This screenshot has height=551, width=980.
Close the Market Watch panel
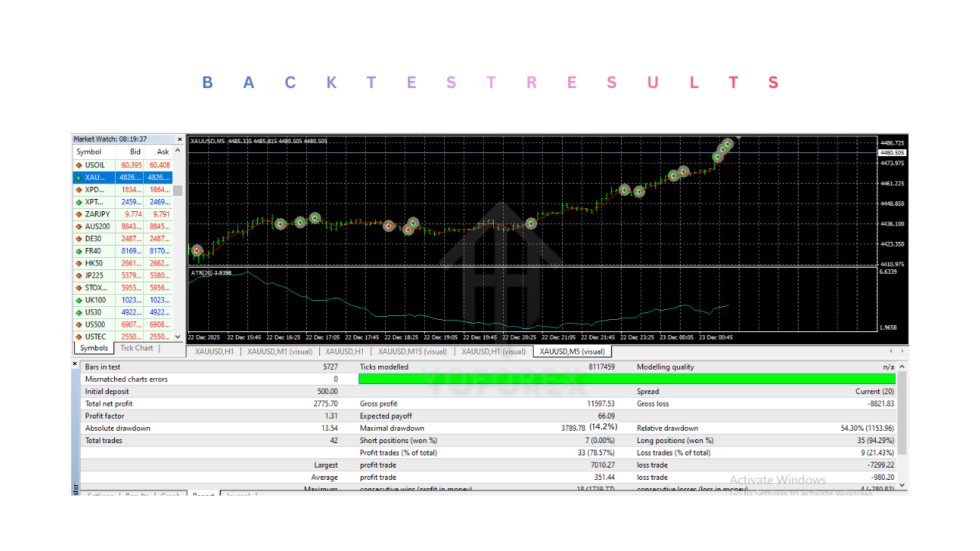[179, 139]
